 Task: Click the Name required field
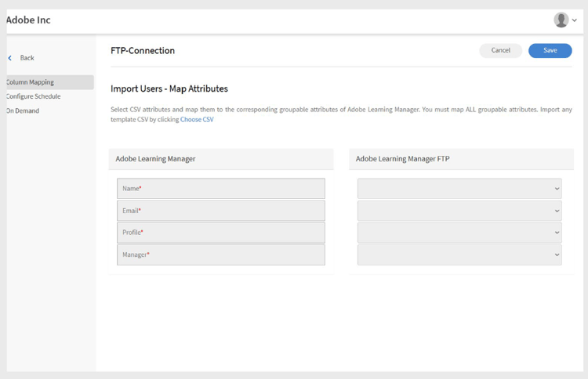[x=221, y=189]
